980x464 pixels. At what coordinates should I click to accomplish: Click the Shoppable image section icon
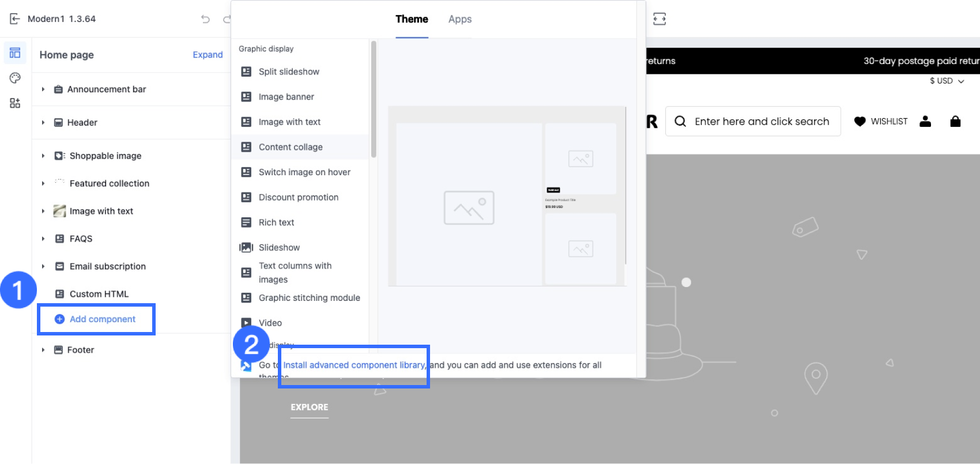point(59,156)
